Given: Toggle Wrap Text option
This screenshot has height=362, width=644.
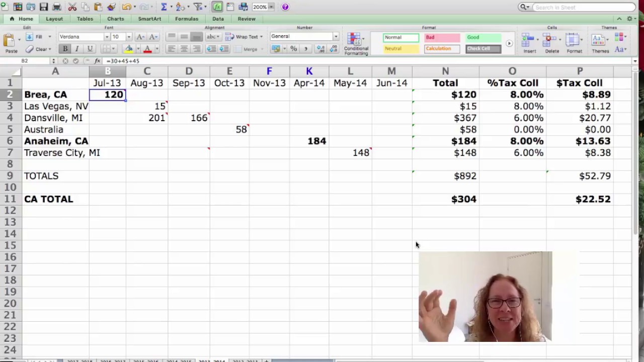Looking at the screenshot, I should (244, 37).
